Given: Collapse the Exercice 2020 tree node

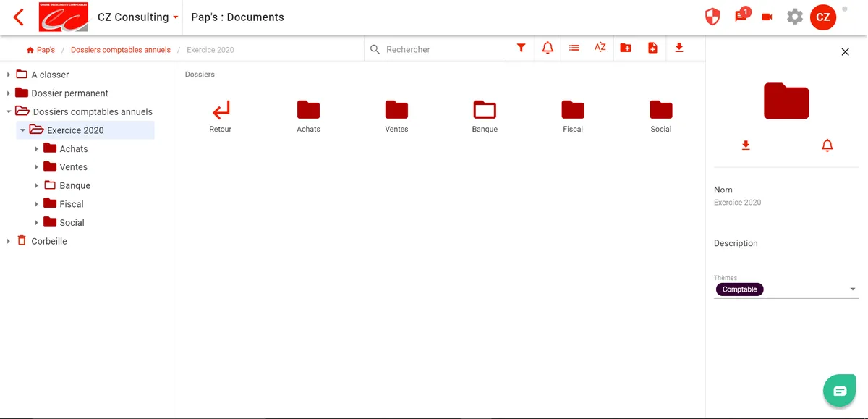Looking at the screenshot, I should pos(22,130).
